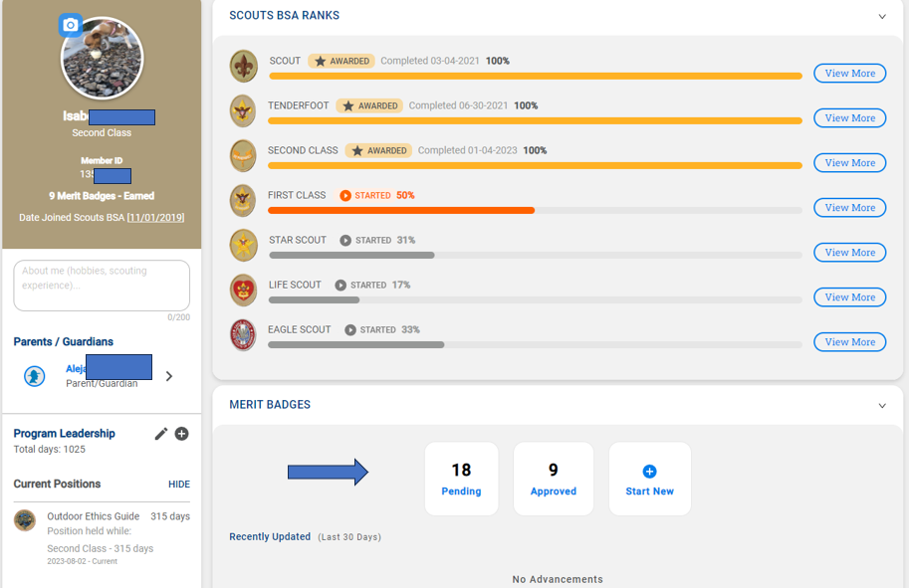Start a new merit badge
Viewport: 909px width, 588px height.
650,479
